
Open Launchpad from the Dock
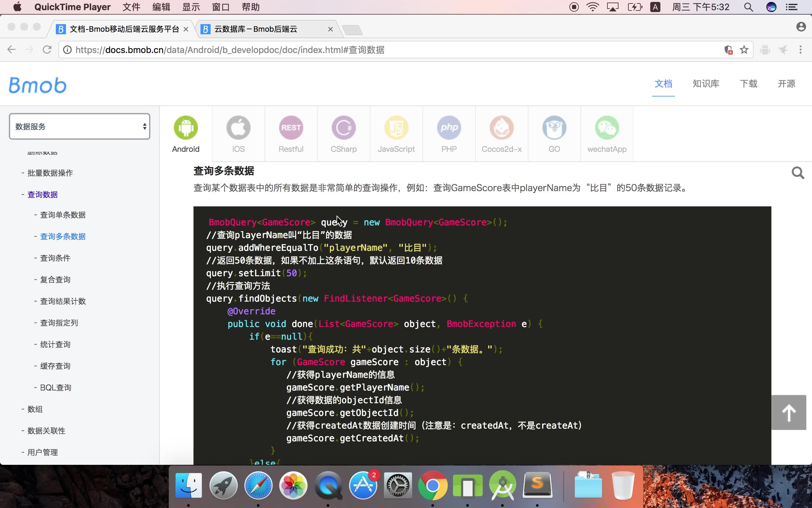[224, 485]
